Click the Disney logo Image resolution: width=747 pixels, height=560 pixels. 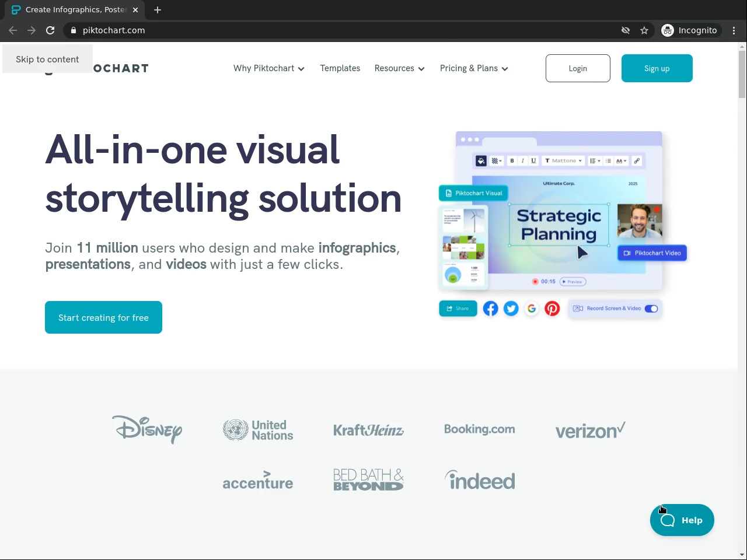click(x=147, y=429)
